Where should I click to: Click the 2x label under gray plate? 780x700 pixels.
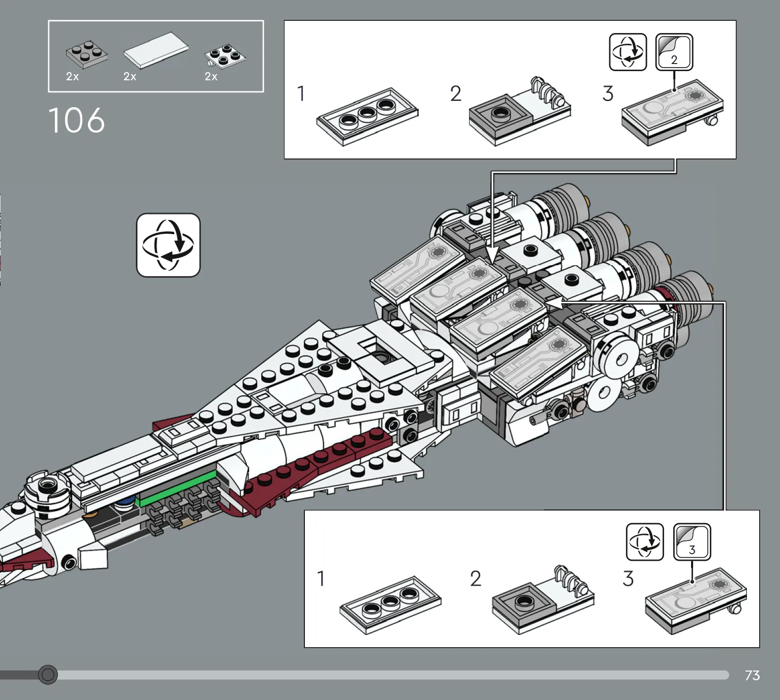pyautogui.click(x=73, y=77)
